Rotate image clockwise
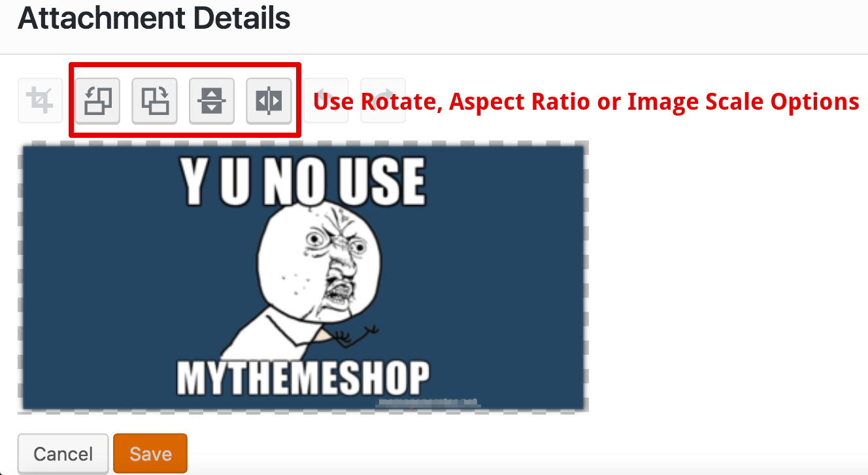The width and height of the screenshot is (868, 475). [155, 101]
